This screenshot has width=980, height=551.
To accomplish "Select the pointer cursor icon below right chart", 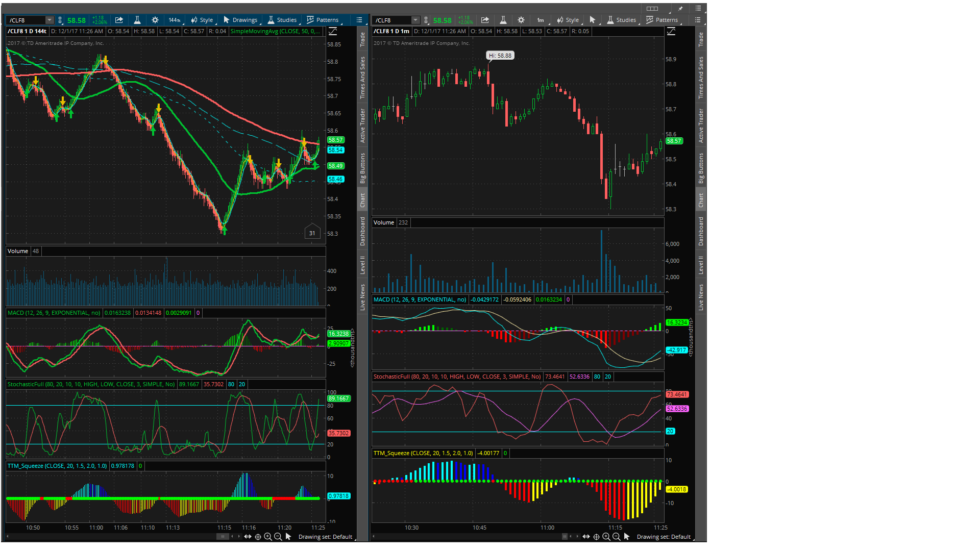I will 627,537.
